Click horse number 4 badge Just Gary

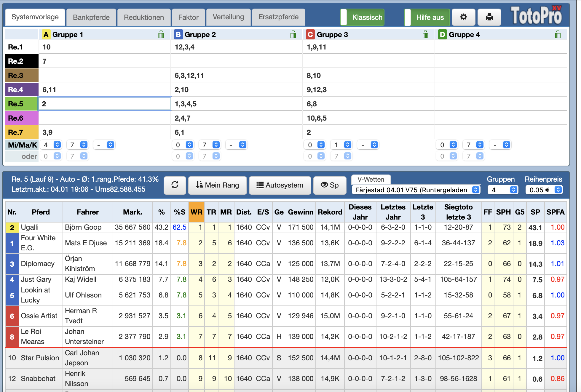coord(12,280)
